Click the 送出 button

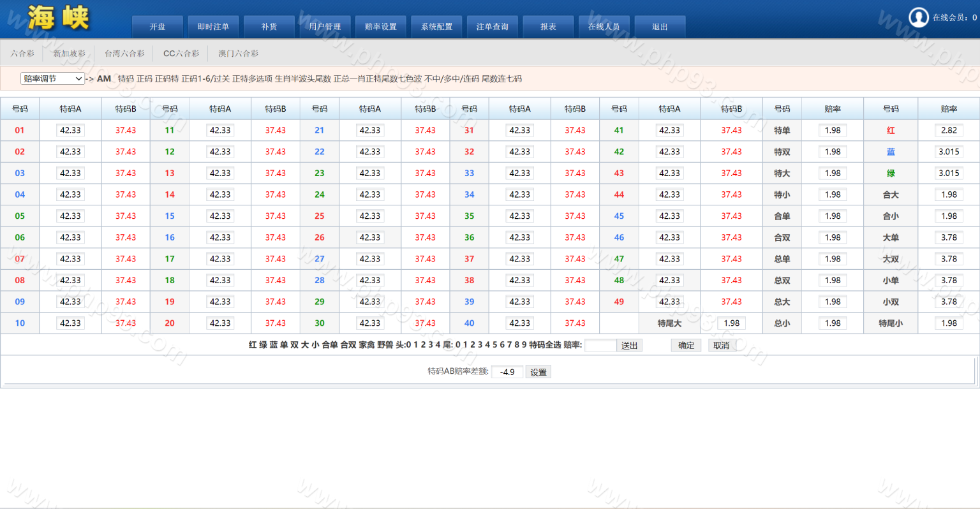[629, 345]
